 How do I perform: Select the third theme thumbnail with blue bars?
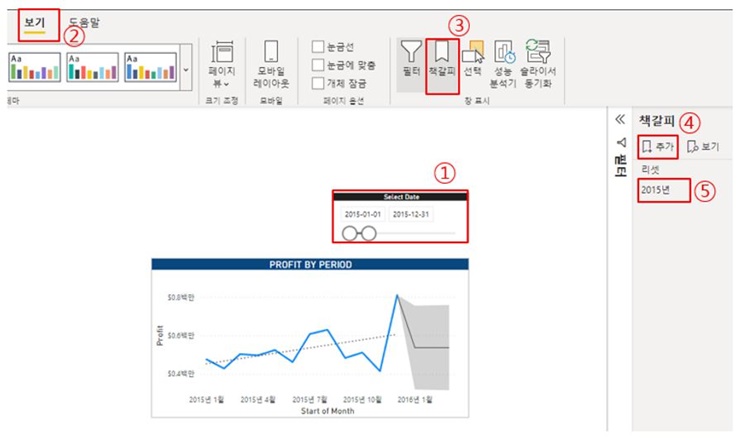point(151,67)
